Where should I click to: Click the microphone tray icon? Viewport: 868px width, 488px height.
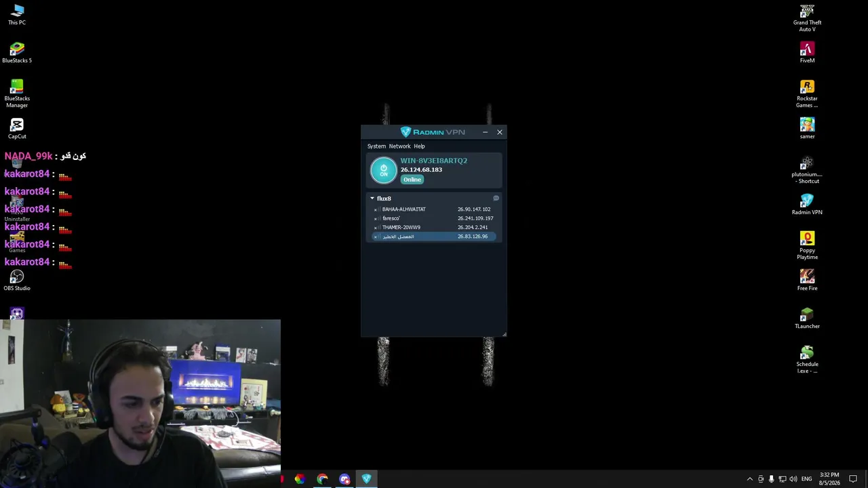[x=771, y=479]
